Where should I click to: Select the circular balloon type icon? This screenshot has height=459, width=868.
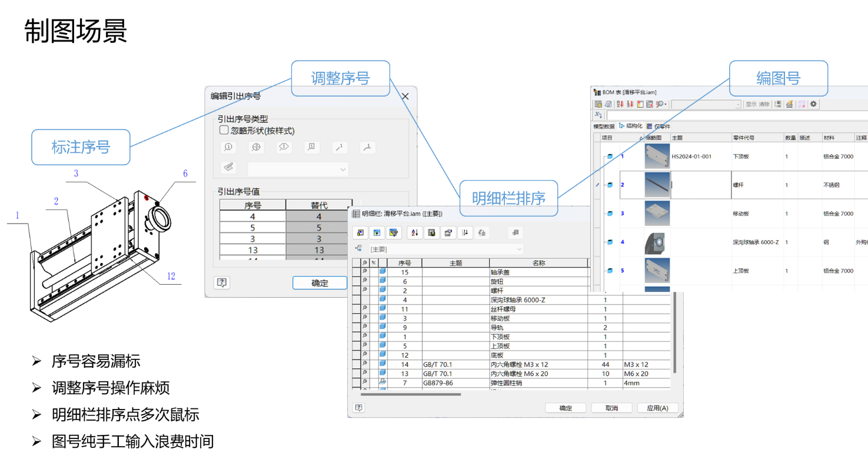pos(228,148)
